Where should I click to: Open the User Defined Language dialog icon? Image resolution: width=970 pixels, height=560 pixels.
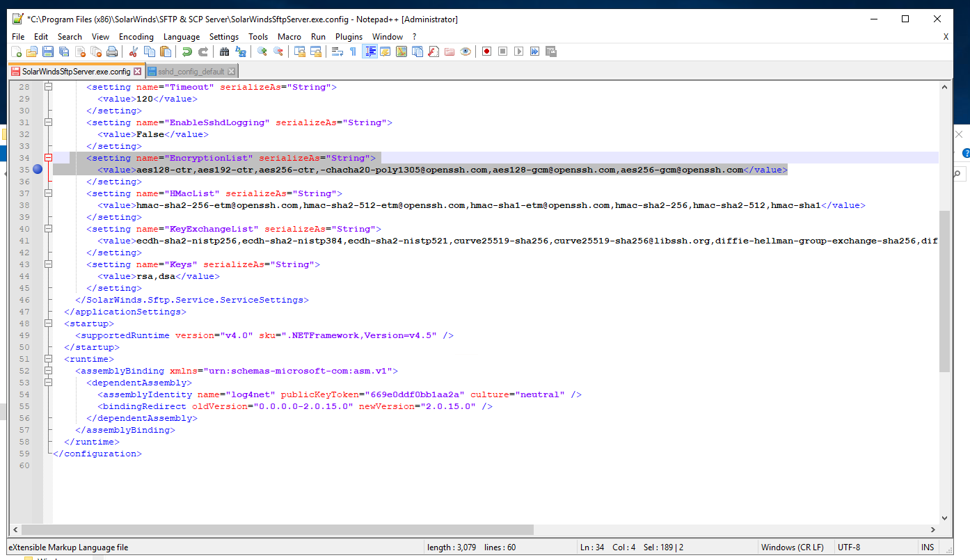click(x=385, y=51)
